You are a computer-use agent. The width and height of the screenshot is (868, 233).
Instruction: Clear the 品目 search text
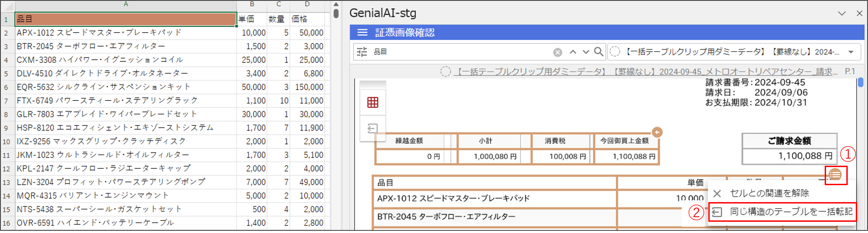click(x=558, y=52)
